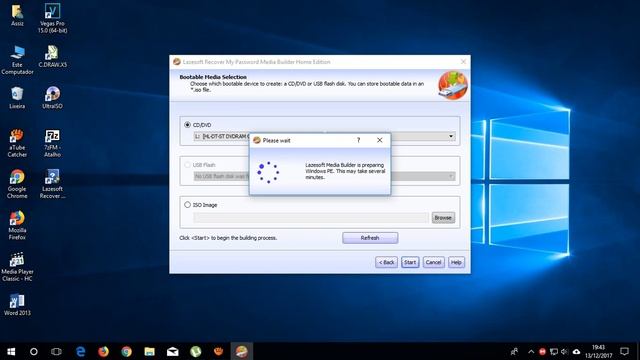Screen dimensions: 640x360
Task: Expand the USB flash disk dropdown
Action: point(451,176)
